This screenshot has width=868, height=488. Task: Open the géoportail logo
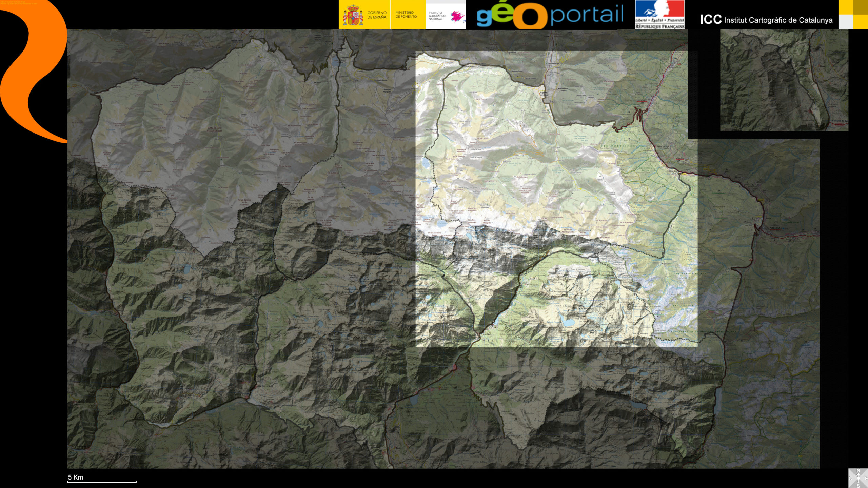coord(550,16)
